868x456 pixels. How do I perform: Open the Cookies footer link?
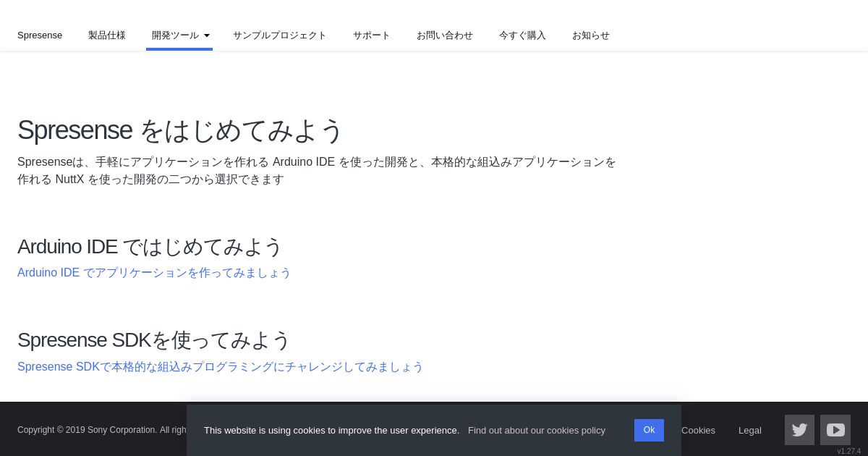(x=698, y=430)
